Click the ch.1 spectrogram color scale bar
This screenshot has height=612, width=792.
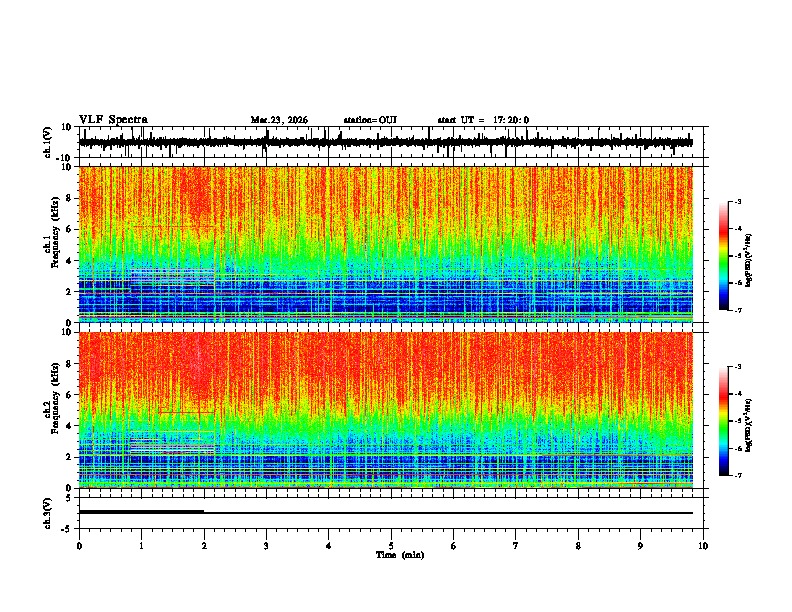pos(724,256)
